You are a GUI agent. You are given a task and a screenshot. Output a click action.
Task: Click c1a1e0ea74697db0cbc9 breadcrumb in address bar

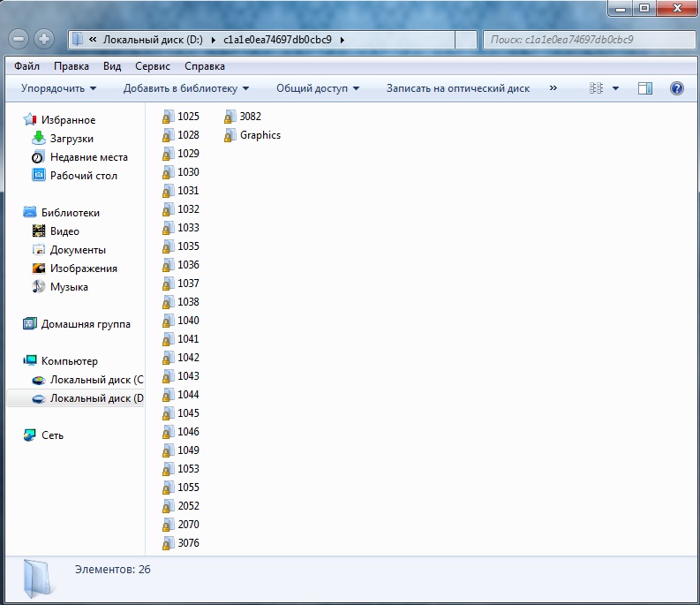coord(277,40)
